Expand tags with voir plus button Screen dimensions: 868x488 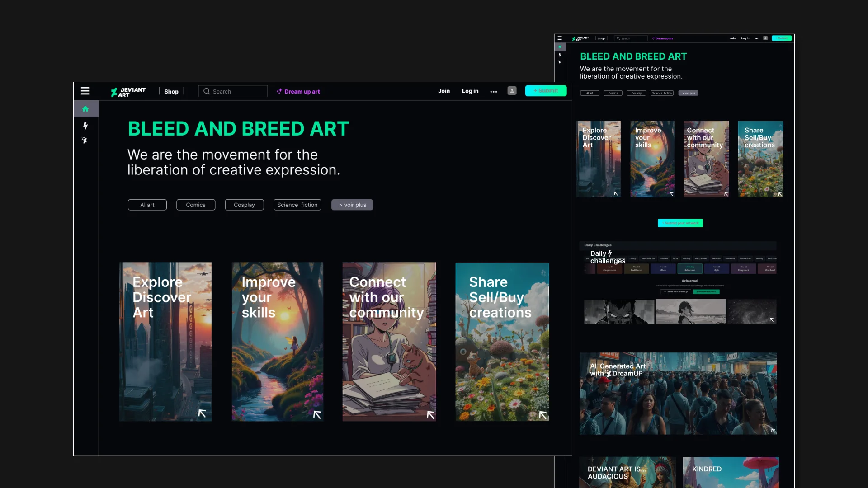[352, 205]
